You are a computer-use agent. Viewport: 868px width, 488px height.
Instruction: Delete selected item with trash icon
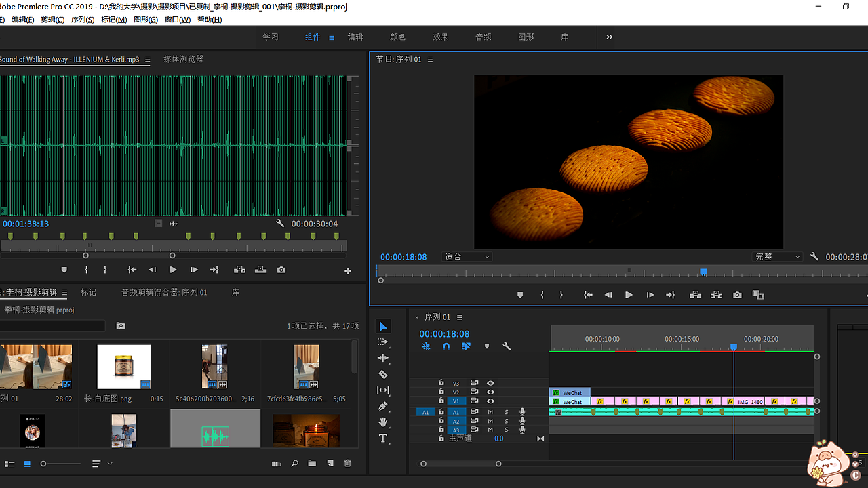(x=348, y=464)
